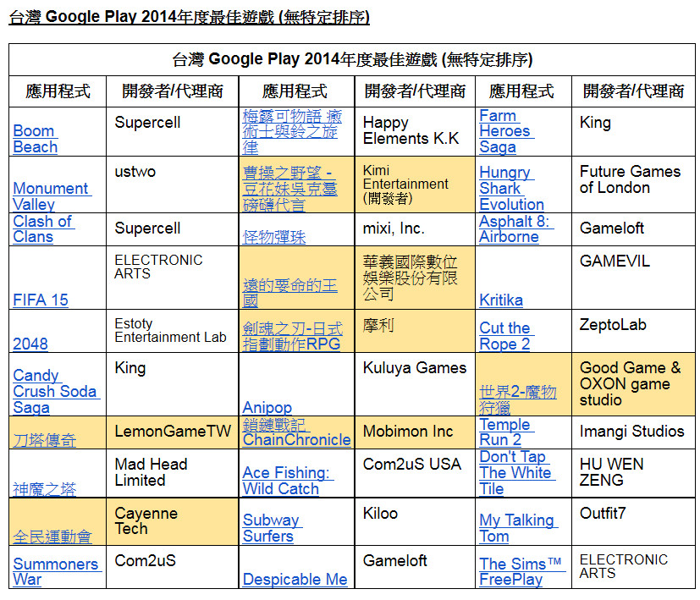The width and height of the screenshot is (700, 600).
Task: Follow the 全民運動會 link
Action: (52, 537)
